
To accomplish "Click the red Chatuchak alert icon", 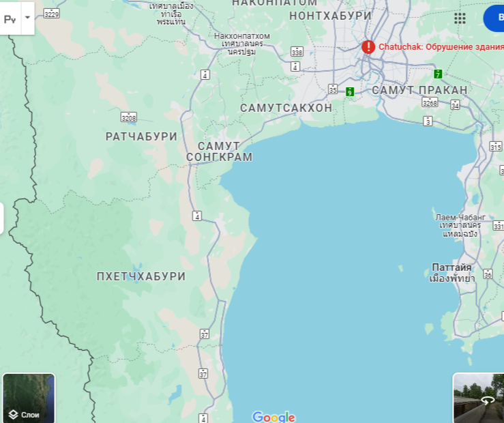I will tap(368, 47).
